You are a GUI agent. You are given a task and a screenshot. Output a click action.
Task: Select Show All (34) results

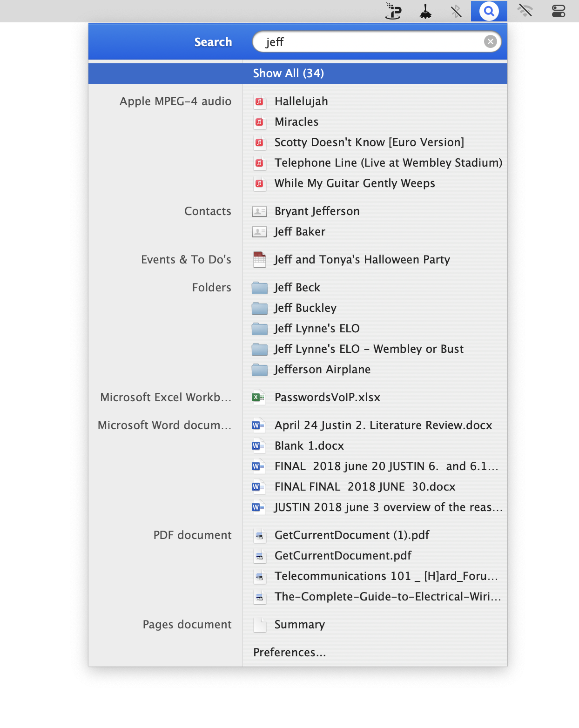(x=289, y=74)
